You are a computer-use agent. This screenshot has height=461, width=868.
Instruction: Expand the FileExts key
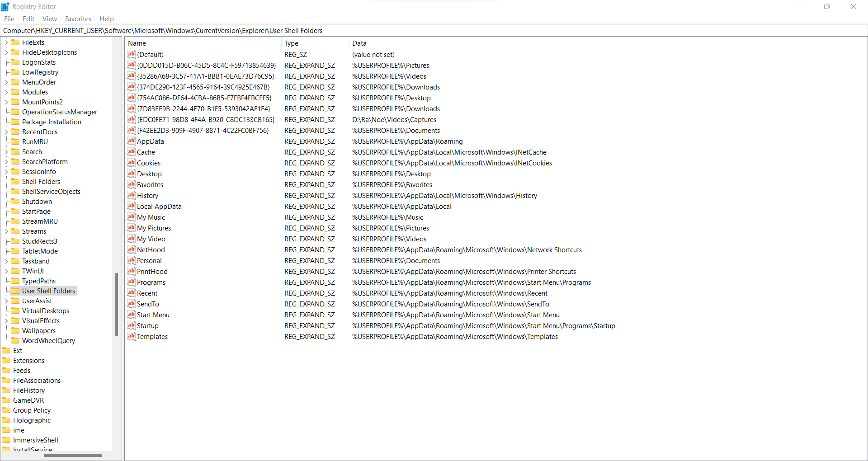point(6,42)
